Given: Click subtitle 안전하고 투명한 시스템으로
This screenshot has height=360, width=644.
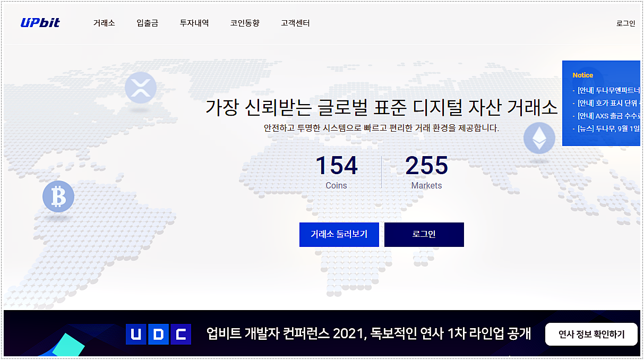Looking at the screenshot, I should tap(381, 128).
